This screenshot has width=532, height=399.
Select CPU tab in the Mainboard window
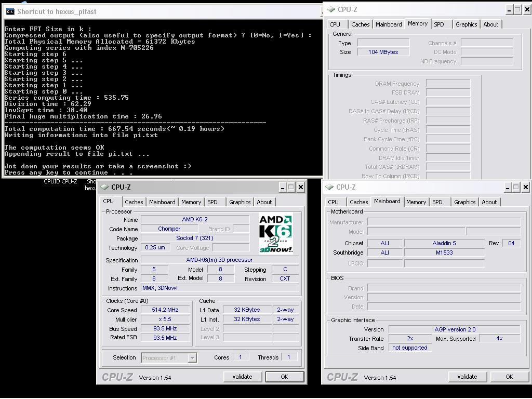click(x=333, y=202)
